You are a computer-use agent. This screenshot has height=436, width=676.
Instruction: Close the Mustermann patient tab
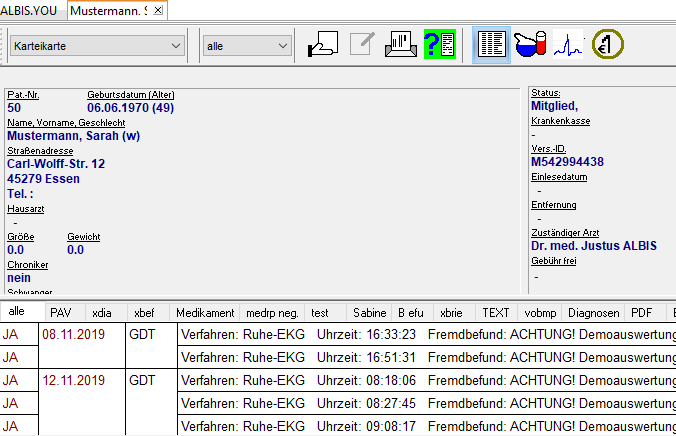click(x=159, y=10)
